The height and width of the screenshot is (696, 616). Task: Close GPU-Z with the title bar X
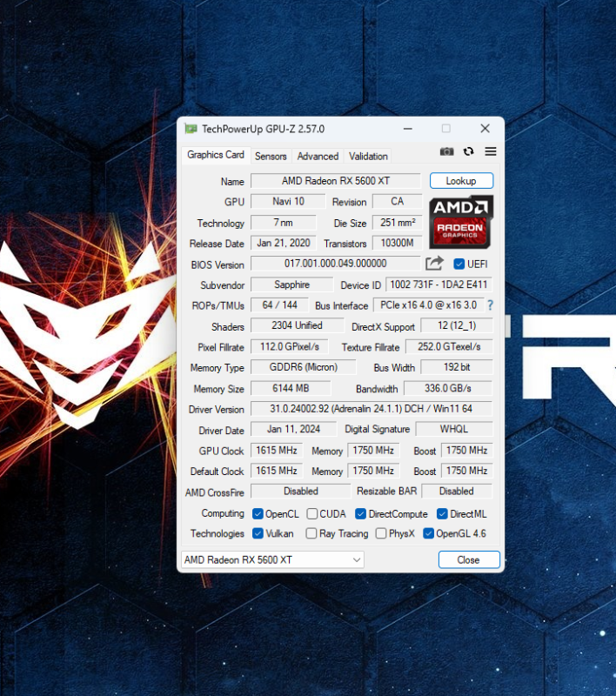pyautogui.click(x=485, y=129)
